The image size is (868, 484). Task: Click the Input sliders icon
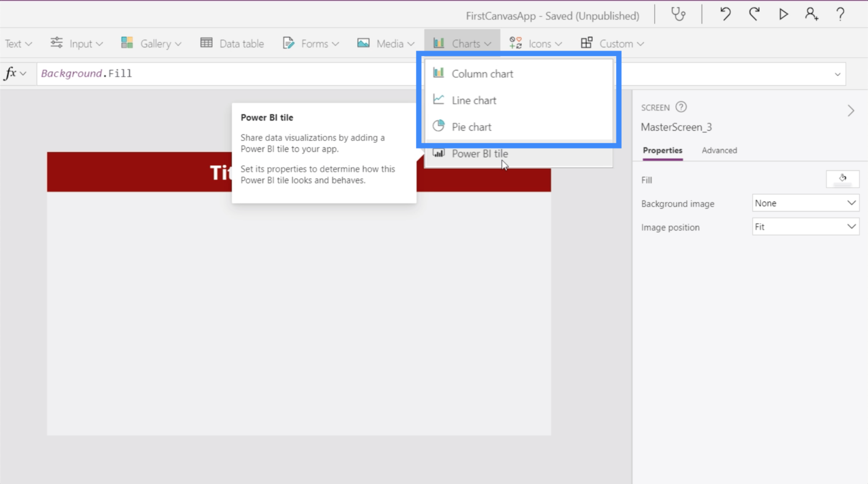click(56, 42)
